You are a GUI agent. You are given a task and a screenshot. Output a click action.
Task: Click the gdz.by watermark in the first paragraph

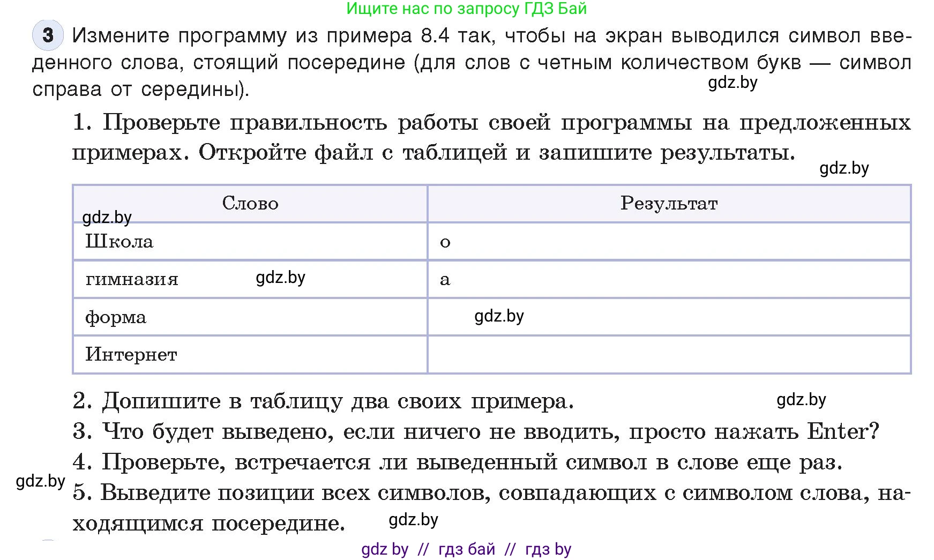[x=732, y=83]
